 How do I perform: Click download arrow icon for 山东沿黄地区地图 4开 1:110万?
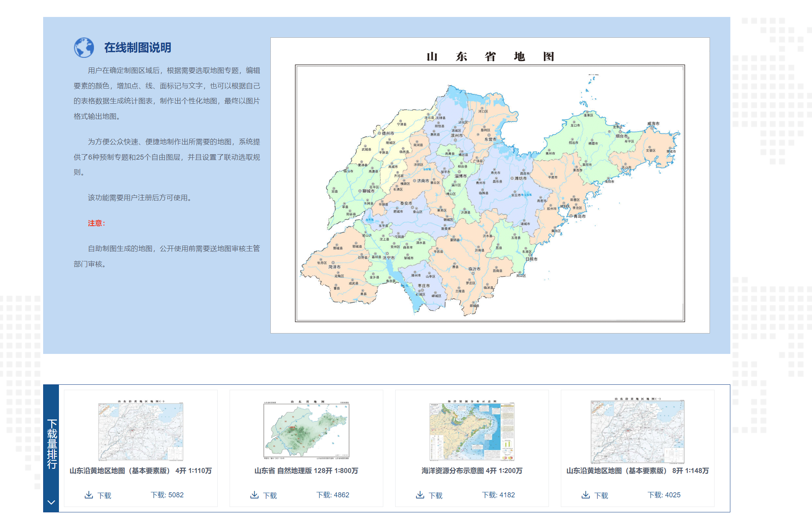(x=89, y=495)
